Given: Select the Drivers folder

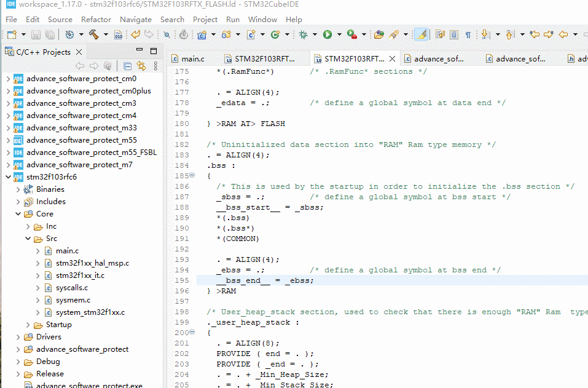Looking at the screenshot, I should click(x=49, y=337).
